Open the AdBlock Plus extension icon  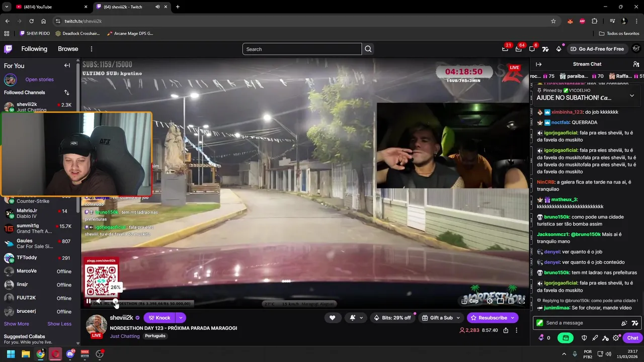(582, 21)
